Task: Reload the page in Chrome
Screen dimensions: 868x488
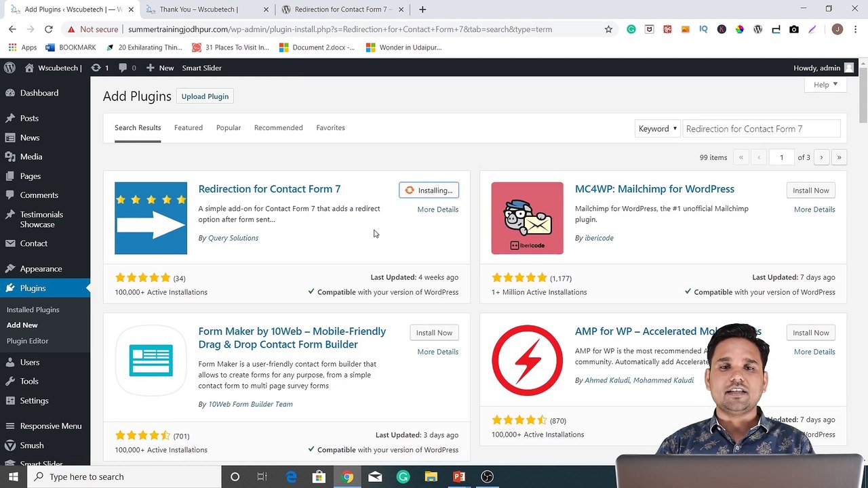Action: (x=48, y=29)
